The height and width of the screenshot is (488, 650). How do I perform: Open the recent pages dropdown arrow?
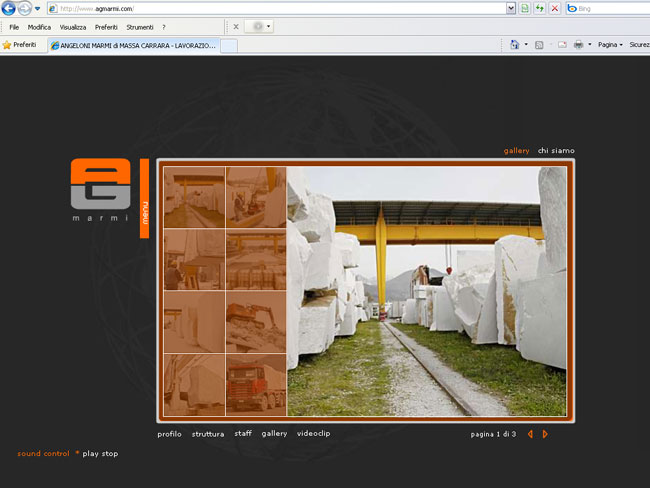(x=37, y=9)
